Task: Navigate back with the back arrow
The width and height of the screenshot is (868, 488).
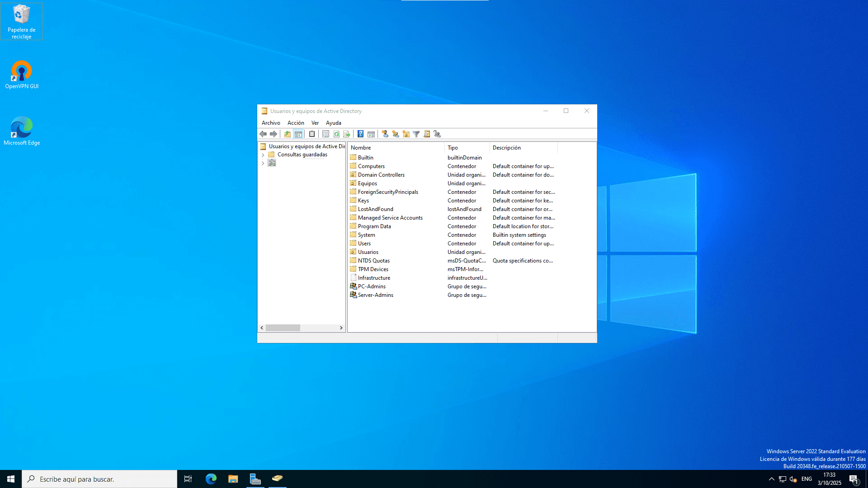Action: point(264,134)
